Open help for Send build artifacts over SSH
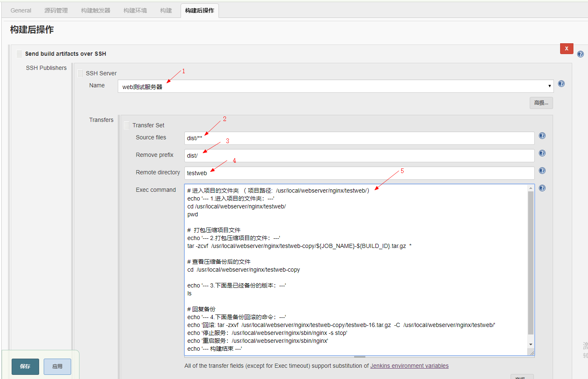Image resolution: width=588 pixels, height=379 pixels. (581, 54)
